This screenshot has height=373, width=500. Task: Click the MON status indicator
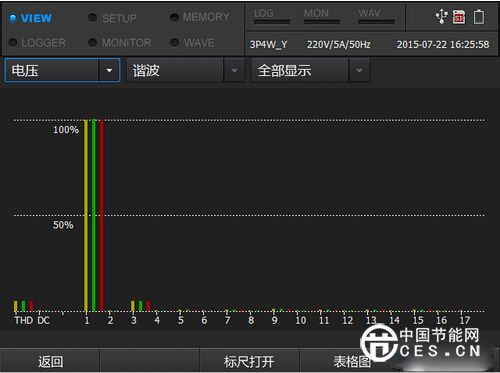(322, 16)
